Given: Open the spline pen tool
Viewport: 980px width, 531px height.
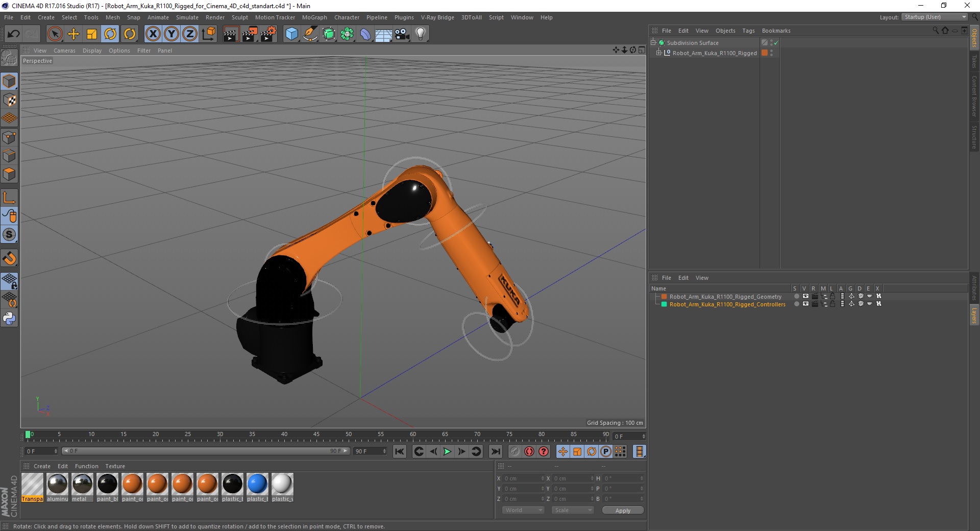Looking at the screenshot, I should tap(310, 34).
